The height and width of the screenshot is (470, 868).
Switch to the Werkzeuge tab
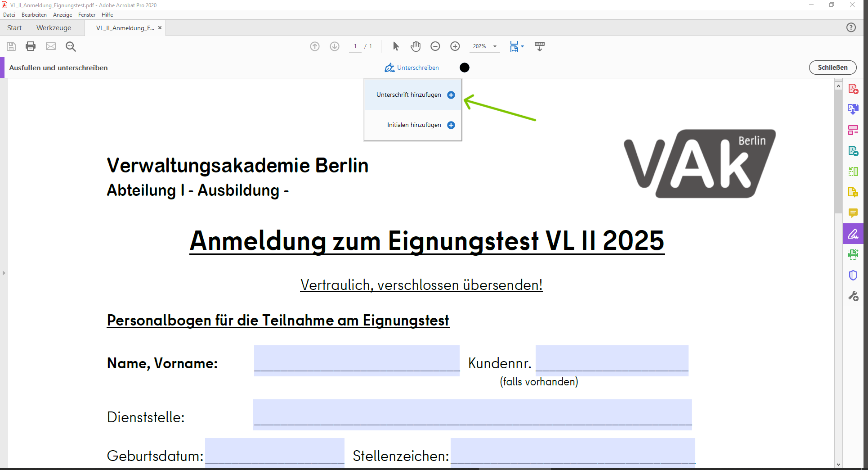tap(54, 28)
